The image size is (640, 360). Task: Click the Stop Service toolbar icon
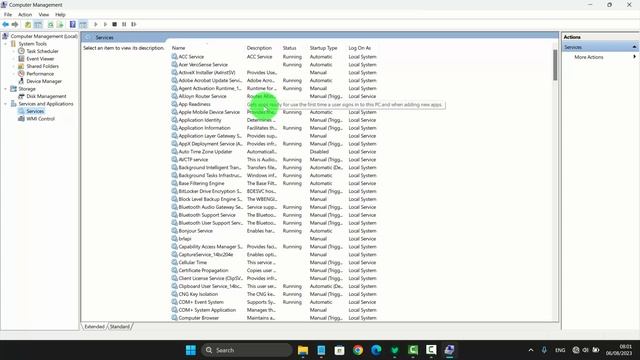click(x=115, y=24)
